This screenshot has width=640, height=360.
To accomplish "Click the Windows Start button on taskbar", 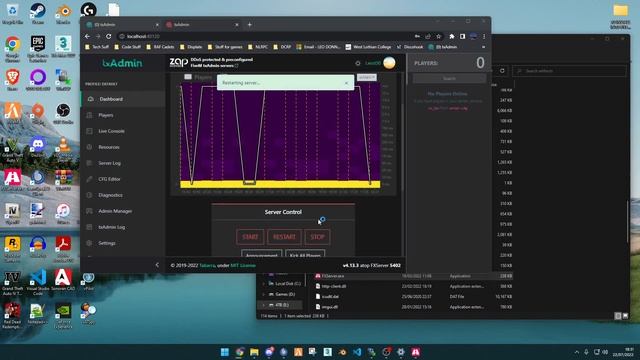I will tap(225, 352).
